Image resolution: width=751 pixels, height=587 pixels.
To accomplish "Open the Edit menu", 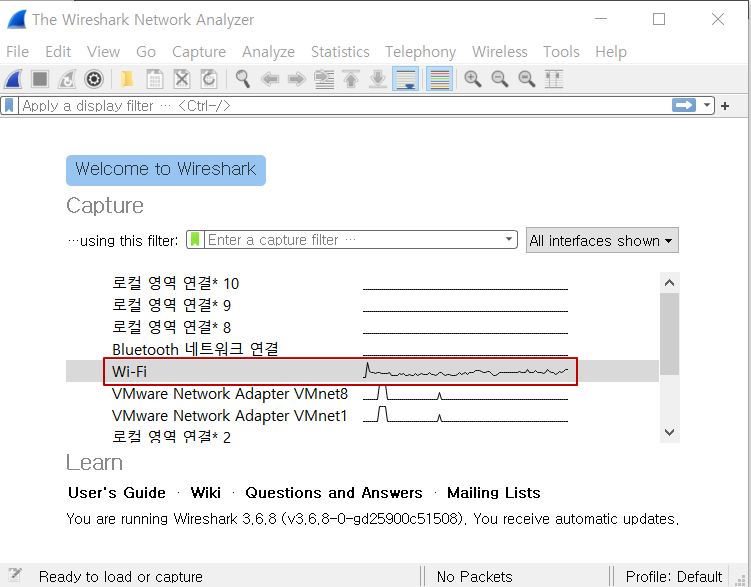I will (x=58, y=52).
